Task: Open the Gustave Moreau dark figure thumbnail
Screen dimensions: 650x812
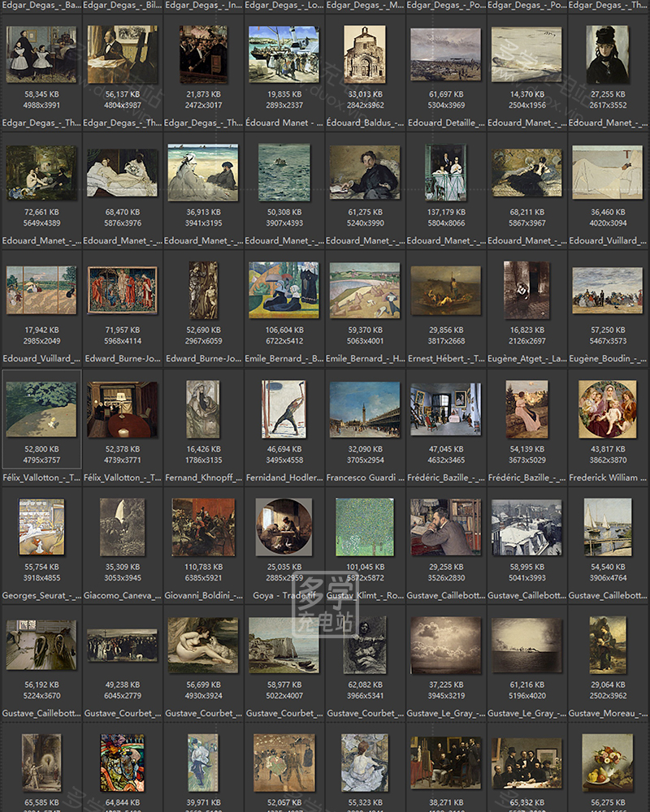Action: (608, 645)
